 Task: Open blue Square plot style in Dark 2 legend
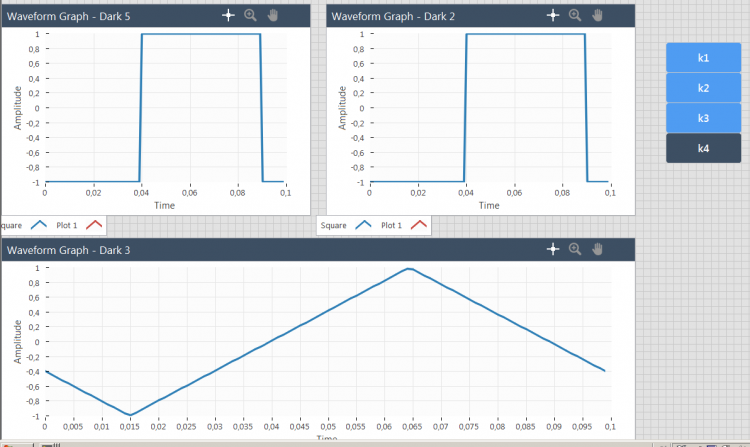coord(364,225)
